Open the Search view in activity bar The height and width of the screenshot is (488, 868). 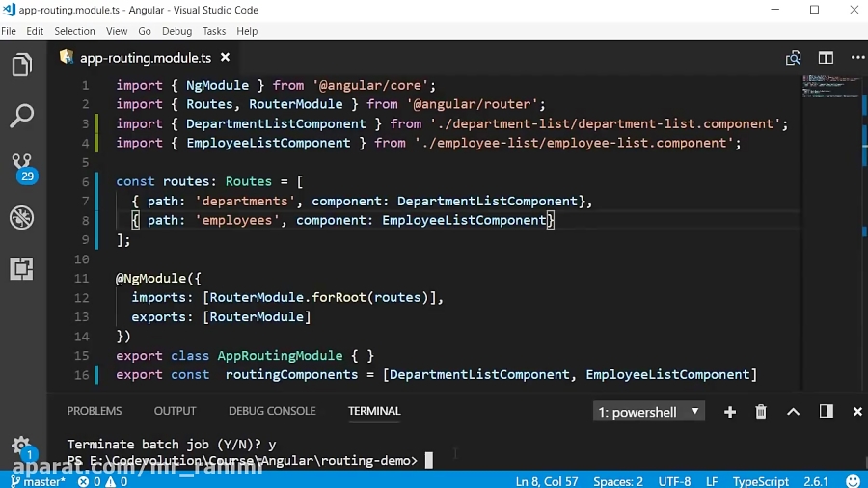tap(21, 116)
